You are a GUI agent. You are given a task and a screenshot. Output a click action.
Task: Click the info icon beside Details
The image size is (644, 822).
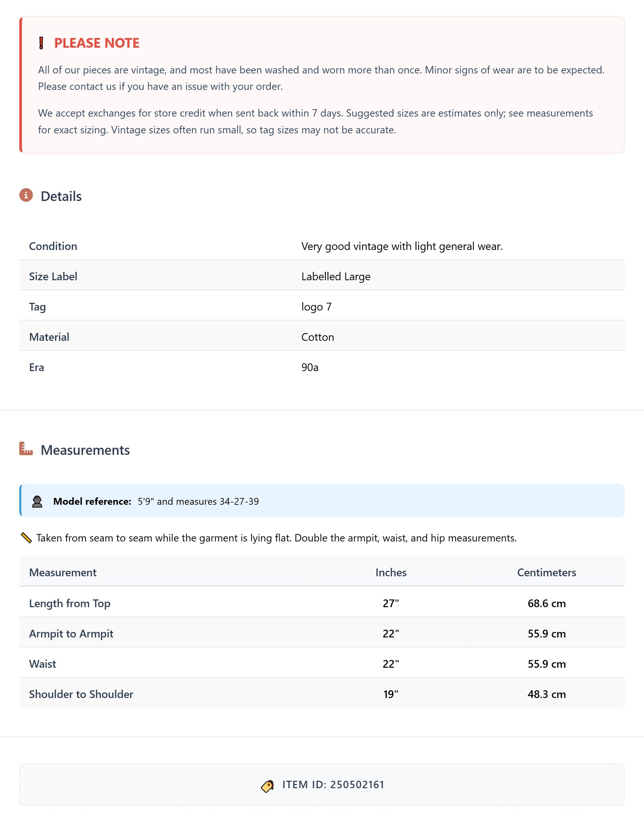point(26,195)
